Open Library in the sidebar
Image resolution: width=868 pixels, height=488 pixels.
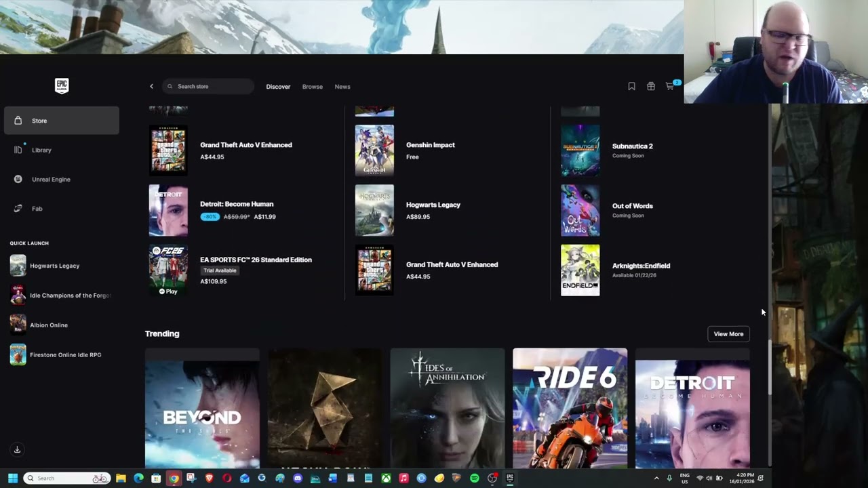[x=61, y=150]
